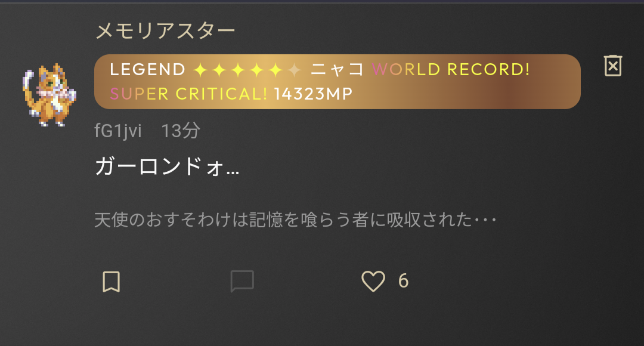This screenshot has height=346, width=644.
Task: Click the LEGEND rank label
Action: (147, 69)
